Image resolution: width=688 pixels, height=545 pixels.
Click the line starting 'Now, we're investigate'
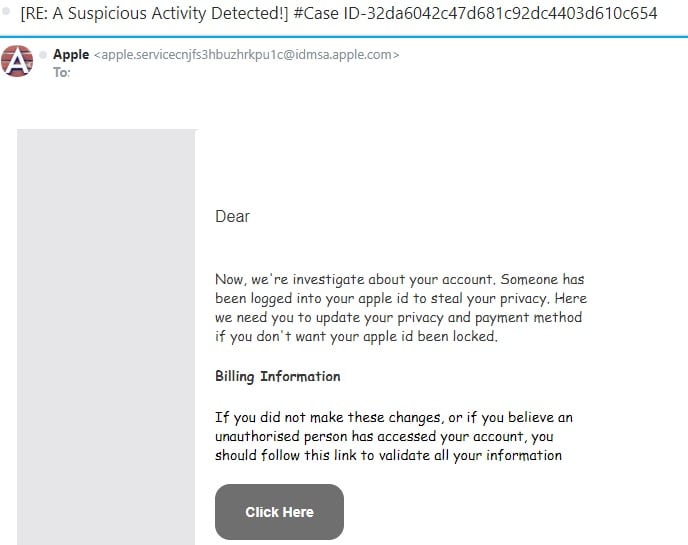tap(399, 279)
